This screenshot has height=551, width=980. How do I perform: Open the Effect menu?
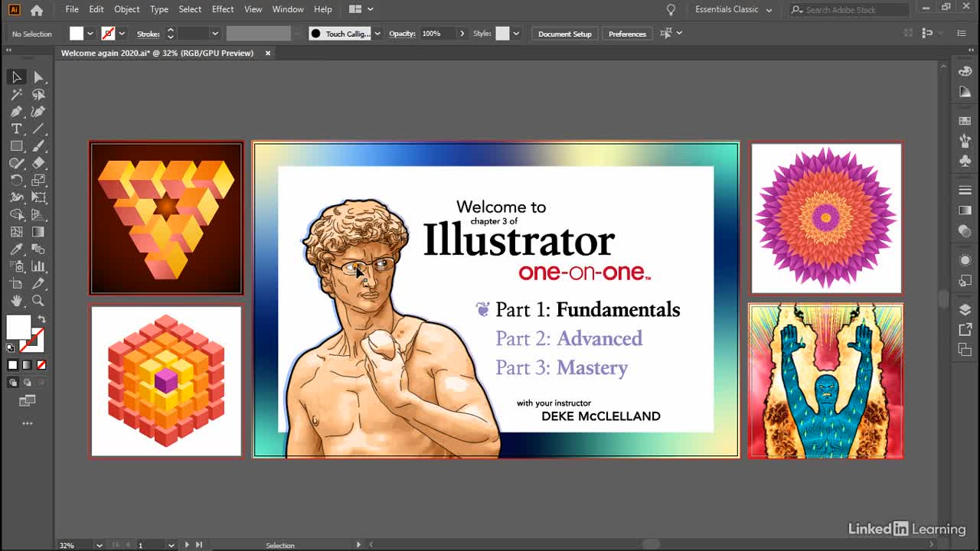pyautogui.click(x=223, y=9)
